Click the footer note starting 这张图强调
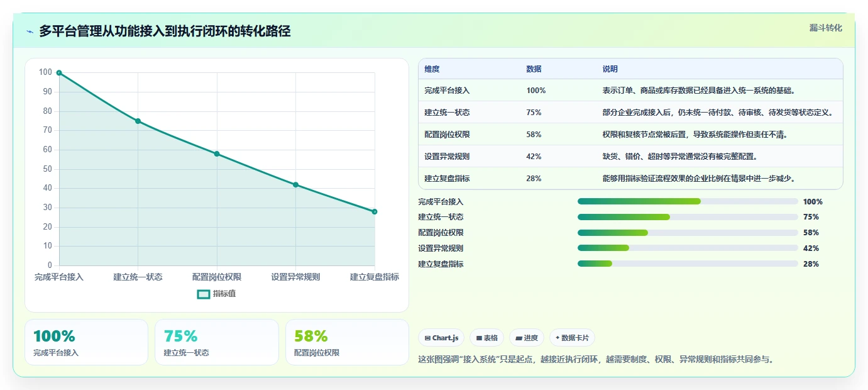The width and height of the screenshot is (868, 390). (596, 360)
